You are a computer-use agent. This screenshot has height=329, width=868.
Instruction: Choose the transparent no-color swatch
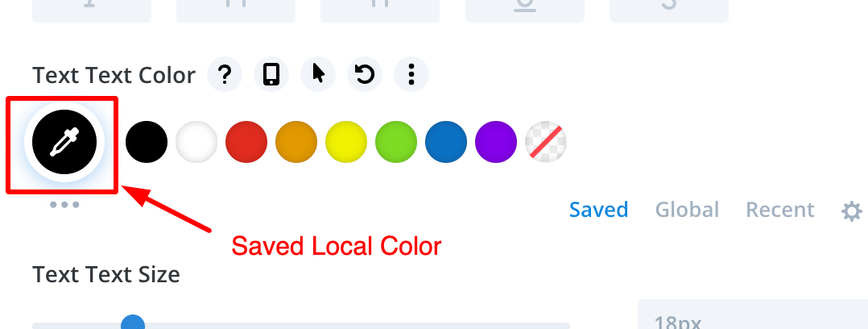pyautogui.click(x=546, y=142)
